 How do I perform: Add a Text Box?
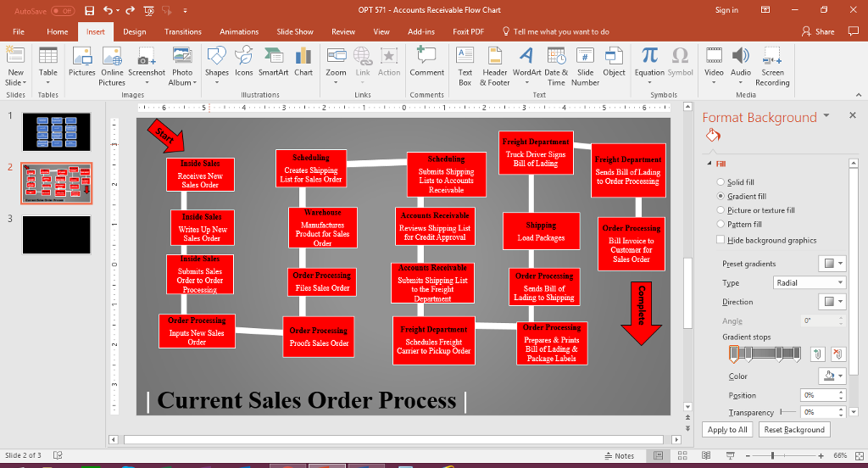pos(465,64)
